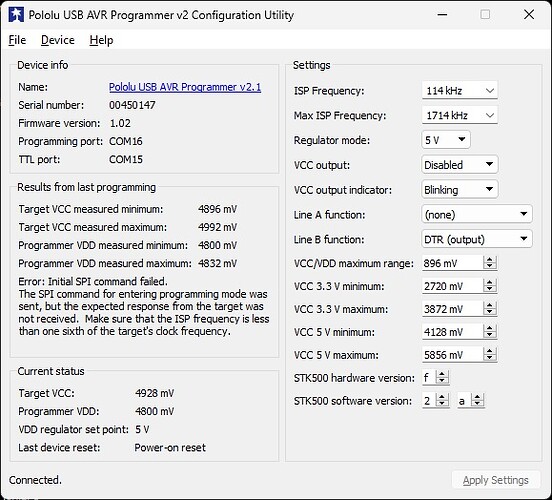Close the Configuration Utility window

pos(529,14)
